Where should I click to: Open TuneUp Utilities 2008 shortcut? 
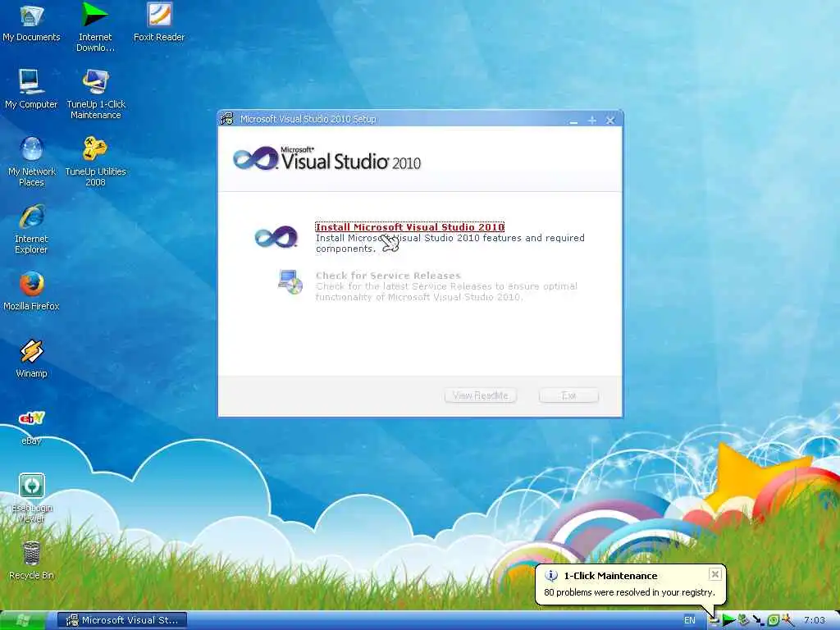(x=95, y=162)
